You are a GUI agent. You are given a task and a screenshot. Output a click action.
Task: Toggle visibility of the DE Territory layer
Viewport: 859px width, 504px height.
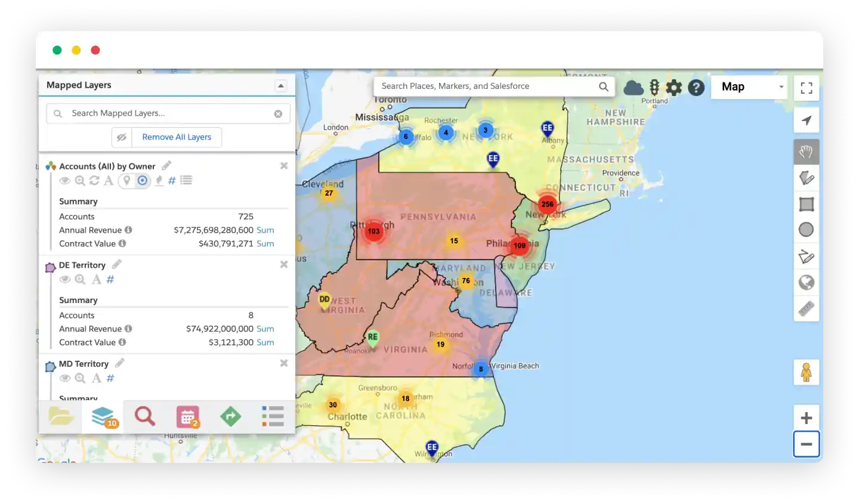[x=65, y=279]
